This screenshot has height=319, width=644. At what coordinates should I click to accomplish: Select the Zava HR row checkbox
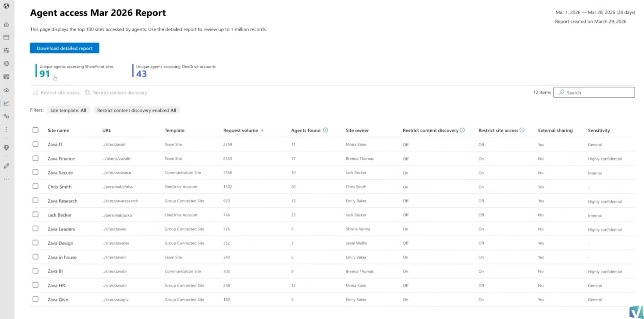(x=35, y=285)
